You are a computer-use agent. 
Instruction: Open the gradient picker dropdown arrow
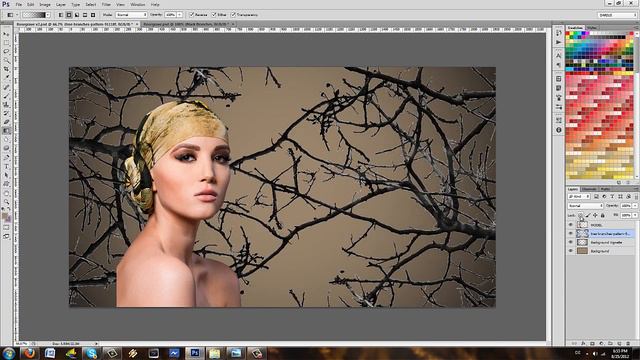click(48, 15)
